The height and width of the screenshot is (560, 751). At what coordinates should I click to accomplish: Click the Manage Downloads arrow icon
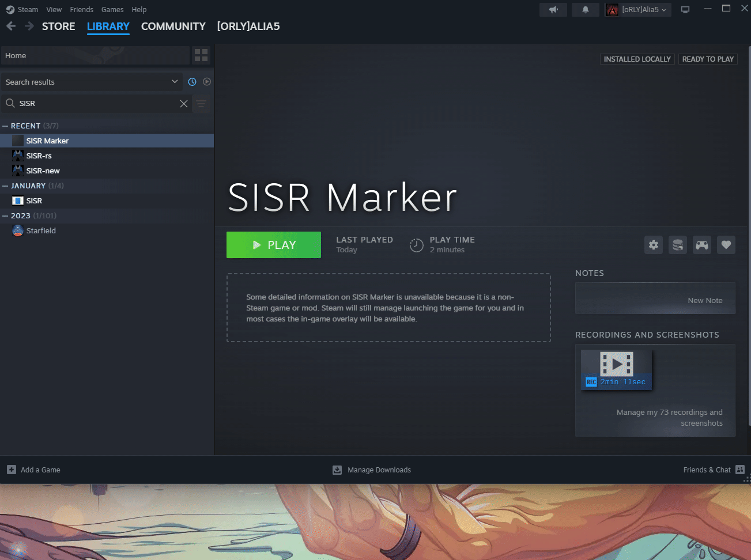coord(337,470)
